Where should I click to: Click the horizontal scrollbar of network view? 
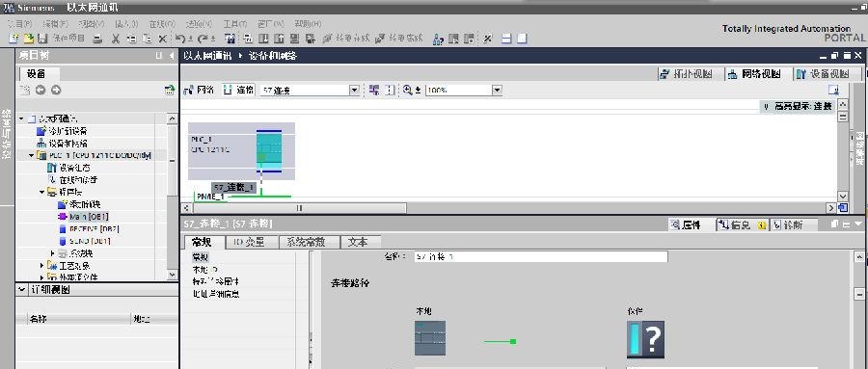299,208
